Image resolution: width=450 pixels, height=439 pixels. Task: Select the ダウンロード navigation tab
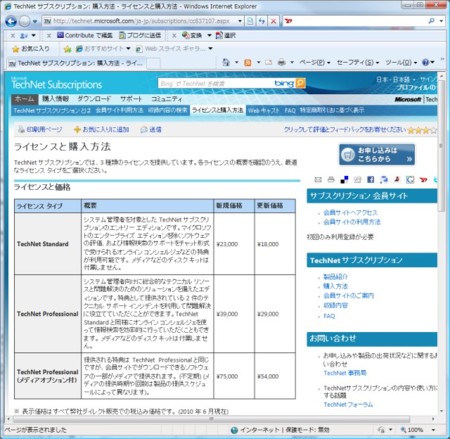point(94,99)
